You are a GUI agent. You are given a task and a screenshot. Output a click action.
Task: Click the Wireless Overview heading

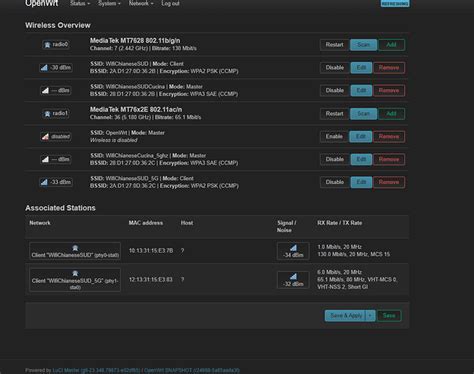[58, 25]
